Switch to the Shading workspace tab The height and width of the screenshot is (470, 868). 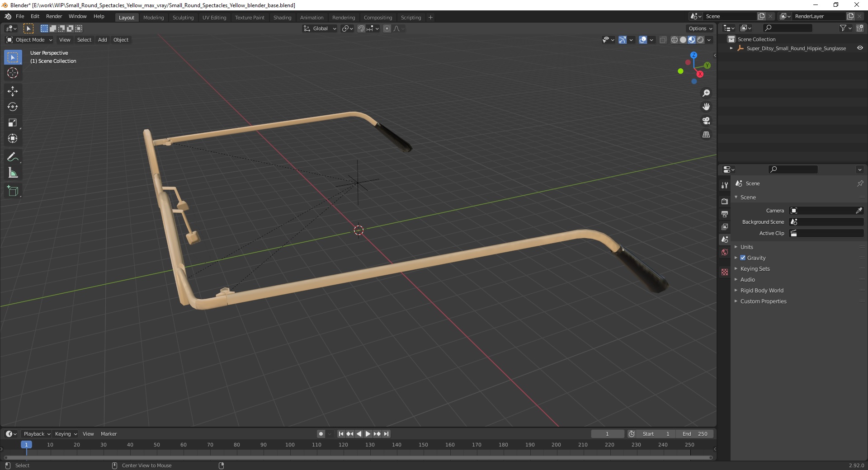[282, 18]
